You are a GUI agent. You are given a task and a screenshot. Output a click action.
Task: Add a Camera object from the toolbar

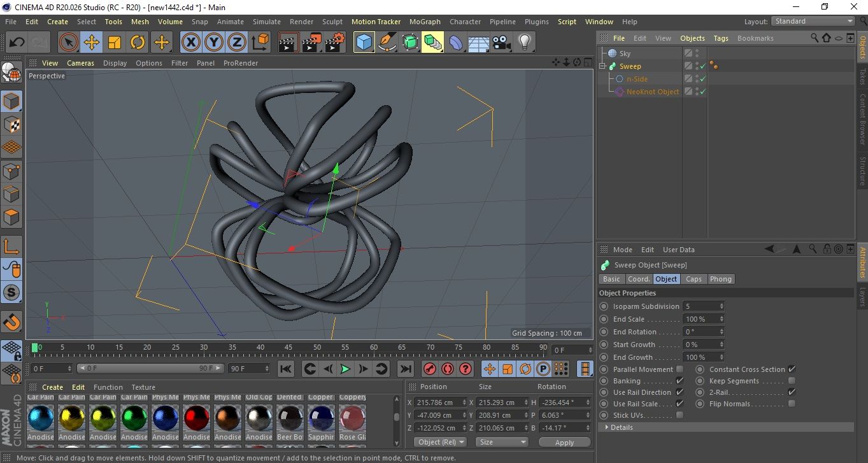tap(502, 43)
